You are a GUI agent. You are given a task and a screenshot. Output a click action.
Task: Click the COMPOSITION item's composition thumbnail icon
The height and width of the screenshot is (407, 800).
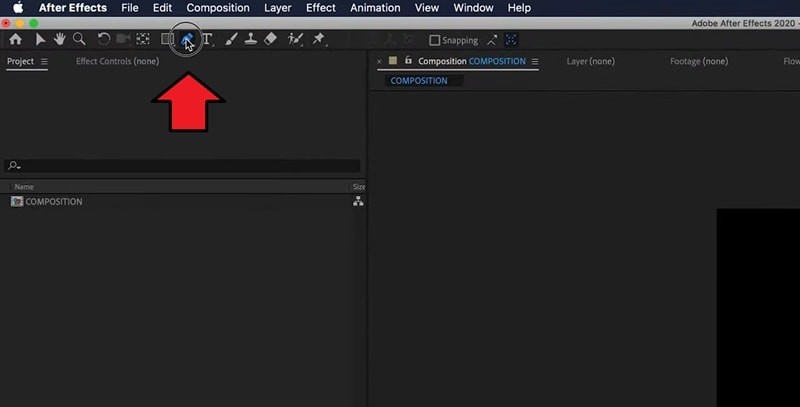click(x=17, y=201)
